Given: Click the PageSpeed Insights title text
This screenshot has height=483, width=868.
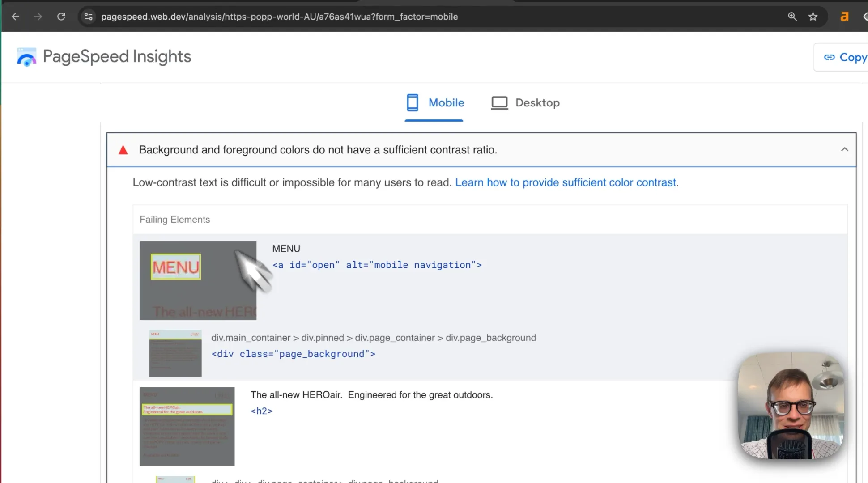Looking at the screenshot, I should 117,57.
